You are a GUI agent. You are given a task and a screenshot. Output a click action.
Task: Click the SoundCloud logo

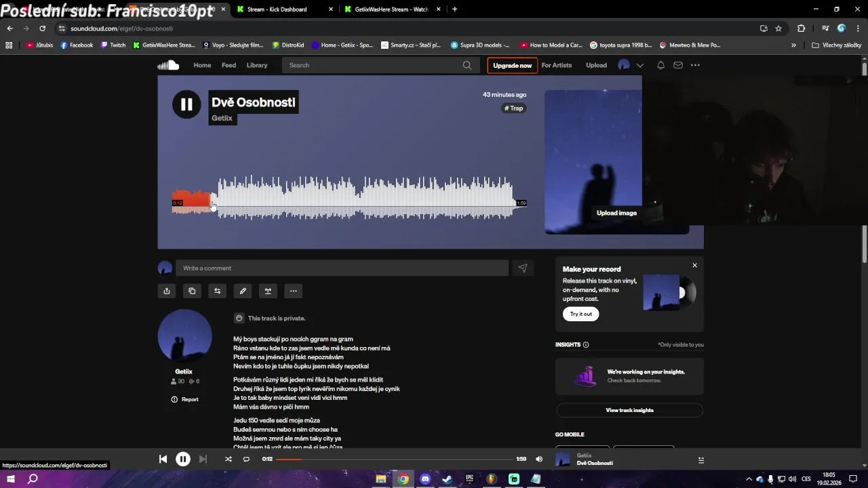point(168,65)
